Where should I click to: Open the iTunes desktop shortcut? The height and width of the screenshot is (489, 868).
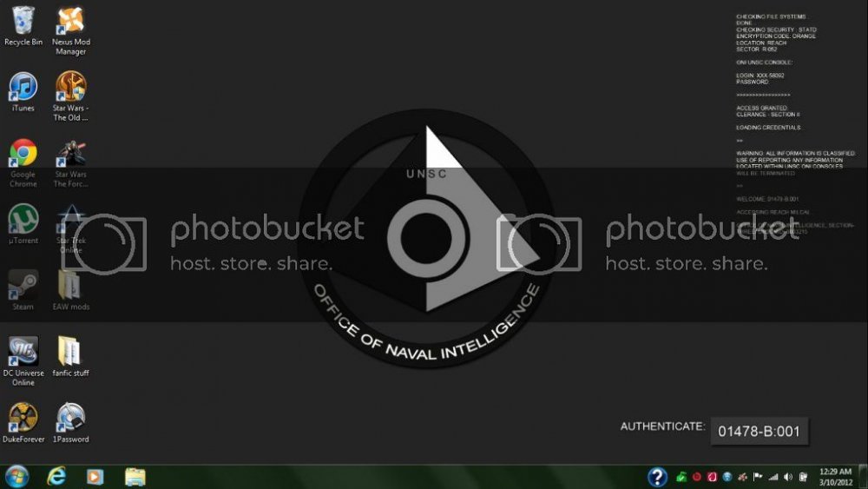coord(23,92)
